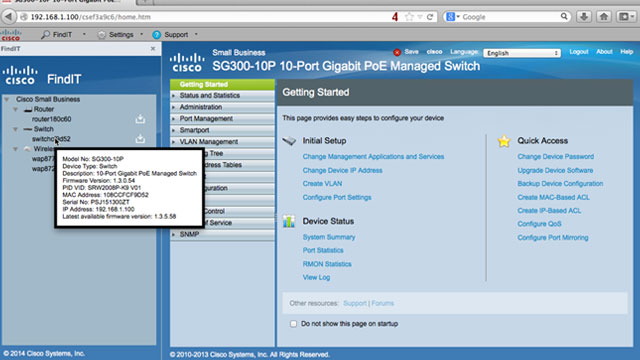Expand the Administration menu
Screen dimensions: 640x360
[x=222, y=107]
